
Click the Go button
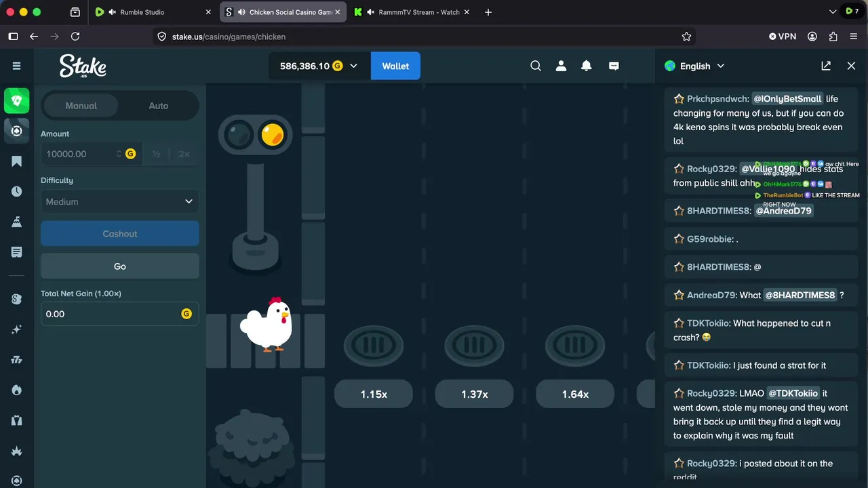(x=120, y=266)
